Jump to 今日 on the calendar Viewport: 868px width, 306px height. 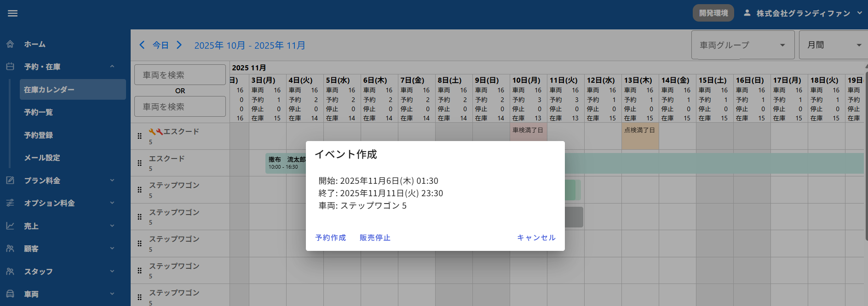coord(161,45)
